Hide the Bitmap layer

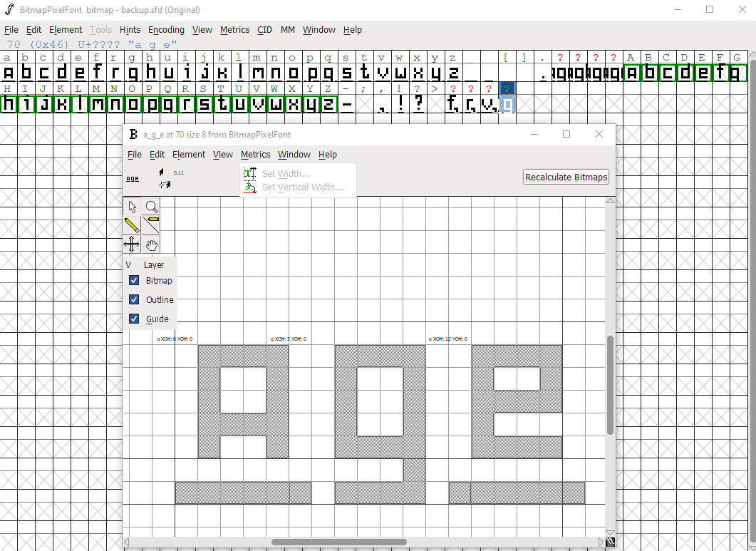[133, 280]
